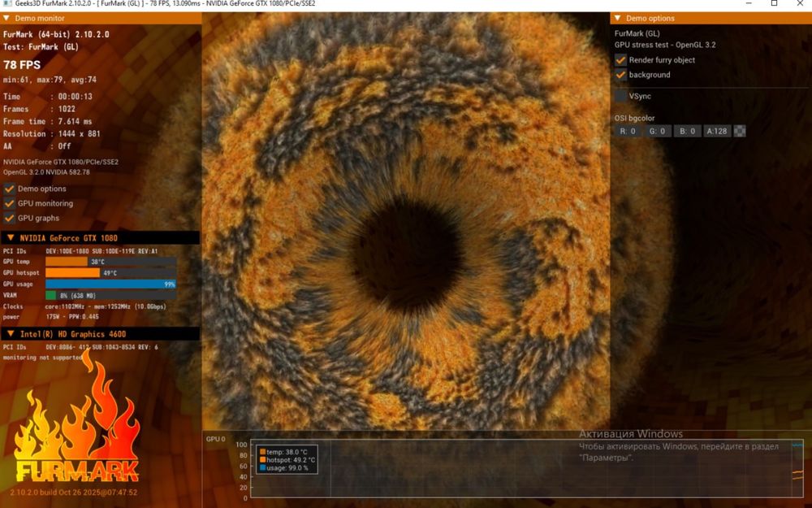
Task: Click the power 175W - PPW line
Action: pos(50,317)
